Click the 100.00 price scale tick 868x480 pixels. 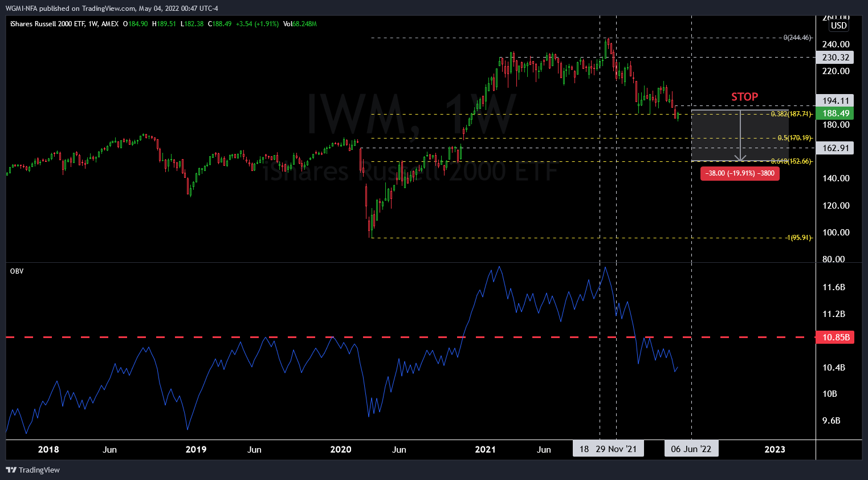point(836,233)
